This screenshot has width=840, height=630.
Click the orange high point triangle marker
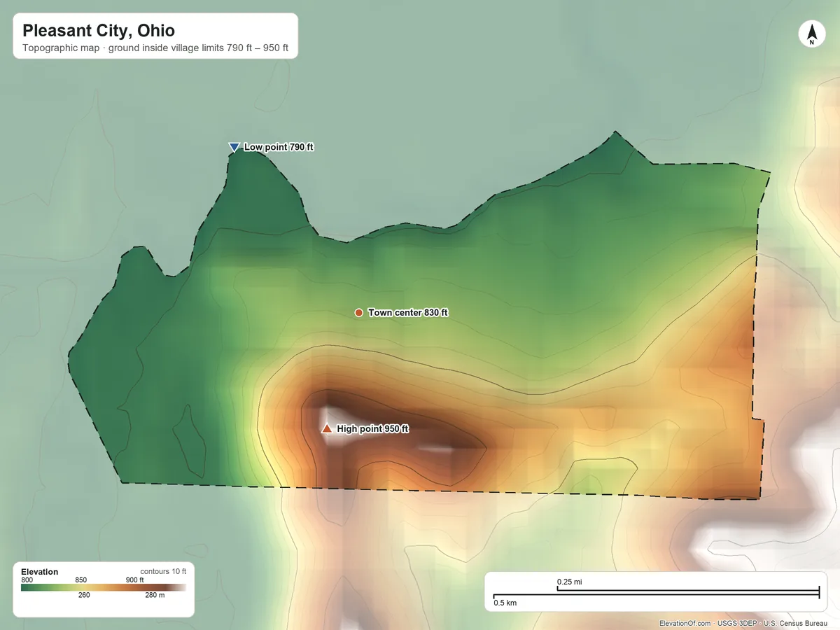(327, 428)
